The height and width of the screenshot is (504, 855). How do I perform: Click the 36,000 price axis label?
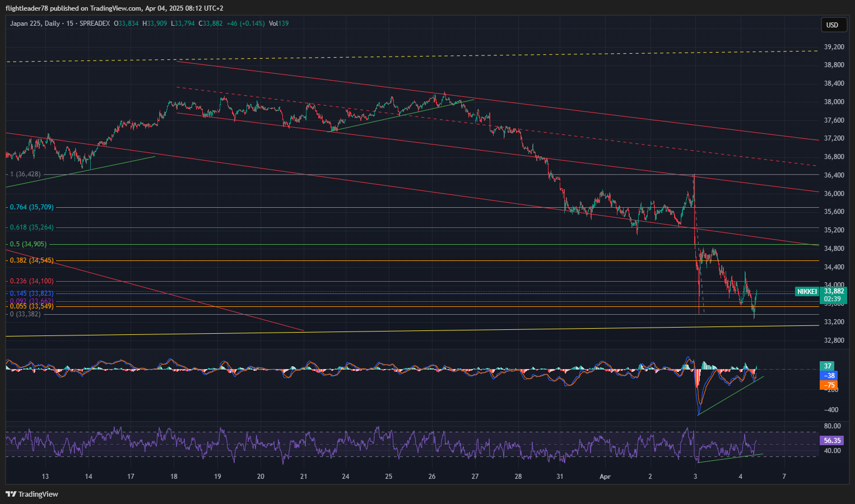pos(834,194)
